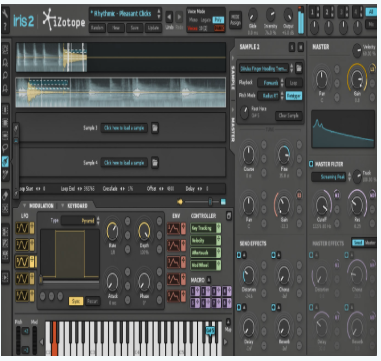Screen dimensions: 381x361
Task: Click the Key Tracking controller
Action: point(203,228)
